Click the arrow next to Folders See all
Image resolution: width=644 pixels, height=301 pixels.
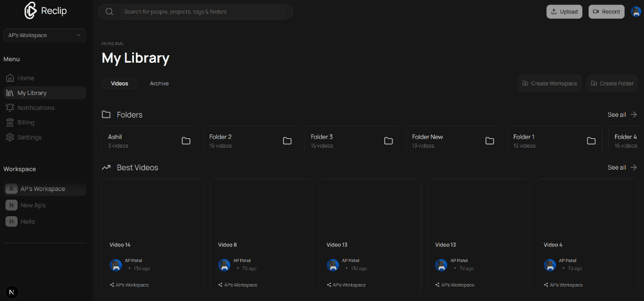[x=633, y=114]
